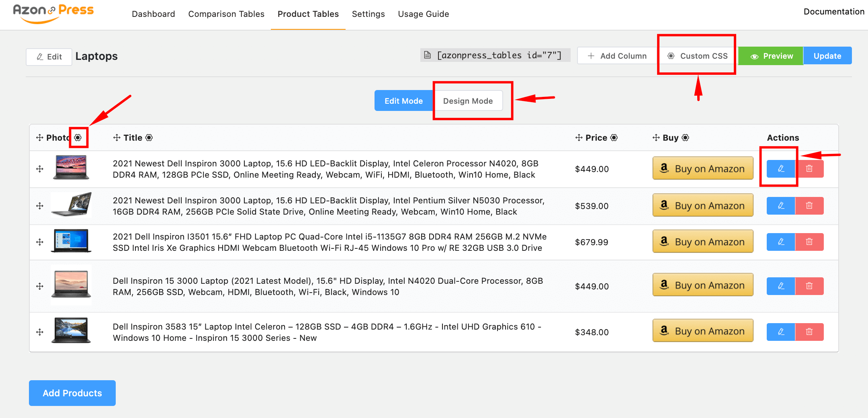Click Buy on Amazon for Inspiron 15 3000

703,285
